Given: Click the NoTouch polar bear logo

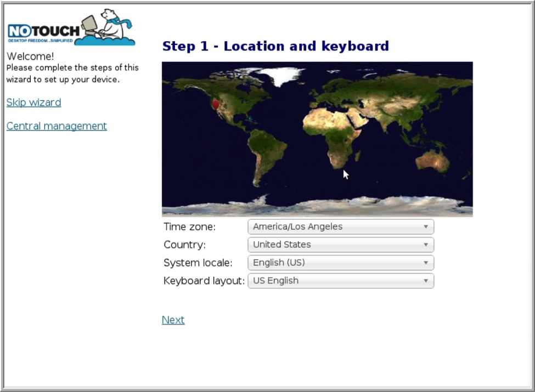Looking at the screenshot, I should coord(71,27).
